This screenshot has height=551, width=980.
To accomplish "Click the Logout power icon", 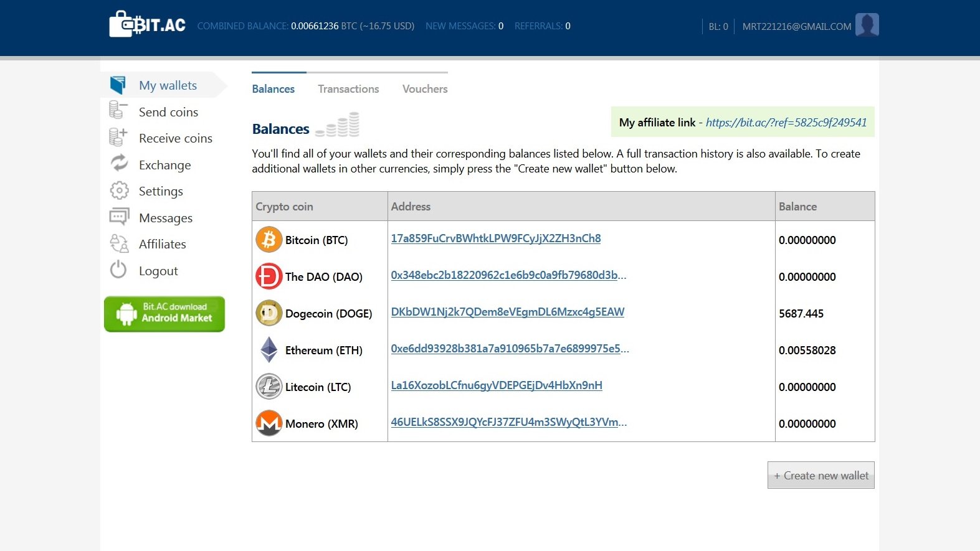I will click(x=118, y=270).
